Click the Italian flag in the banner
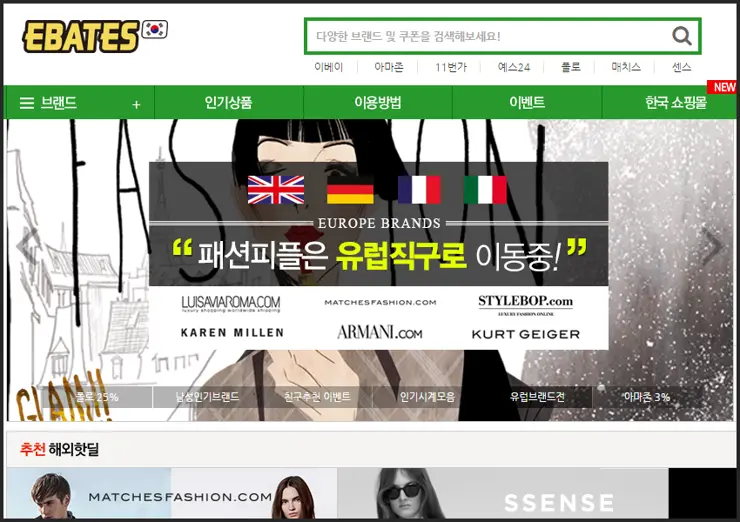 click(486, 190)
